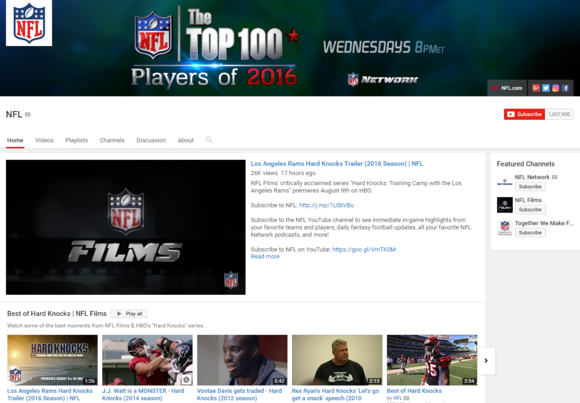Click Play all for Hard Knocks playlist
This screenshot has height=403, width=580.
129,314
